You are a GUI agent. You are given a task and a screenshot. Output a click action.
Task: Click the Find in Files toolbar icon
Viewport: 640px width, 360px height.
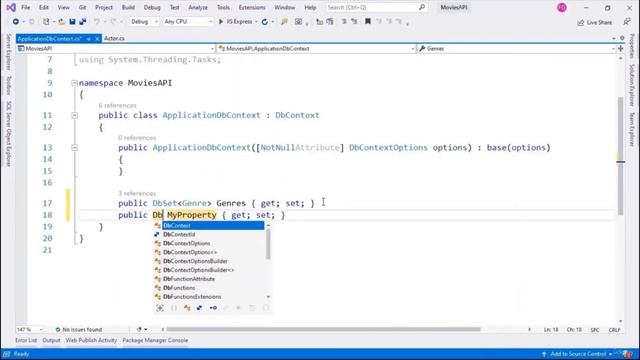(284, 22)
